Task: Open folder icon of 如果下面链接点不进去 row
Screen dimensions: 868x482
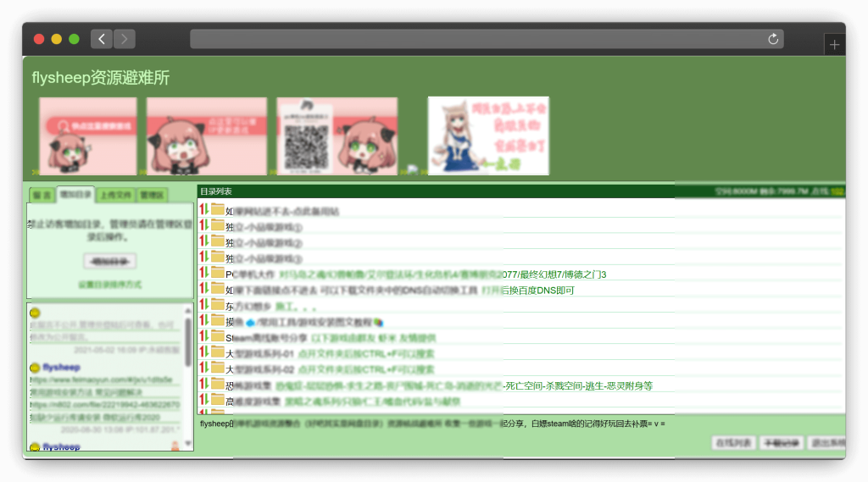Action: [218, 288]
